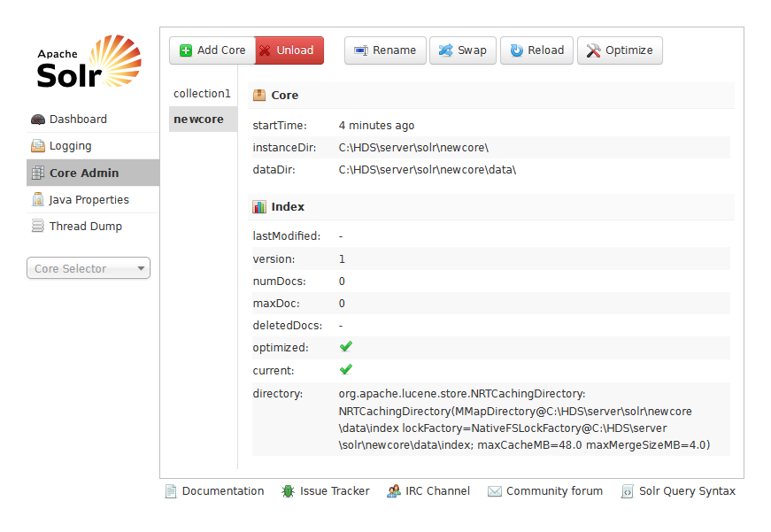Open the Logging menu item
This screenshot has width=771, height=532.
click(93, 146)
